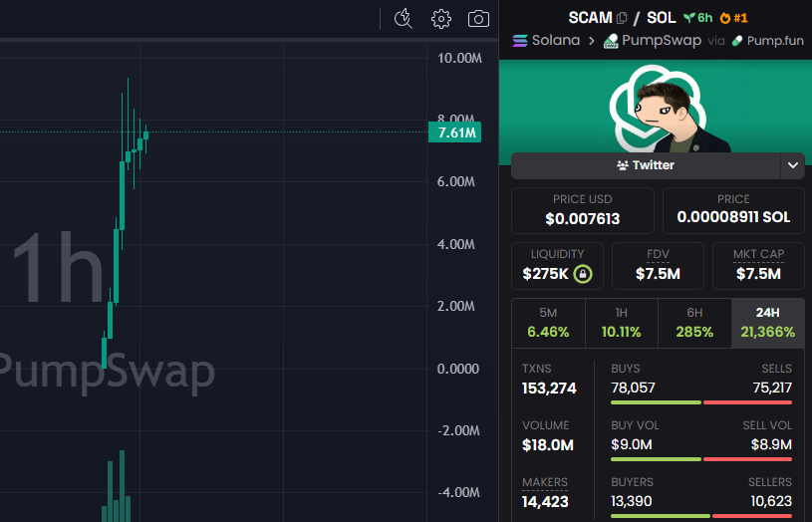Click the 4.00M price axis label
Image resolution: width=812 pixels, height=522 pixels.
(x=455, y=244)
